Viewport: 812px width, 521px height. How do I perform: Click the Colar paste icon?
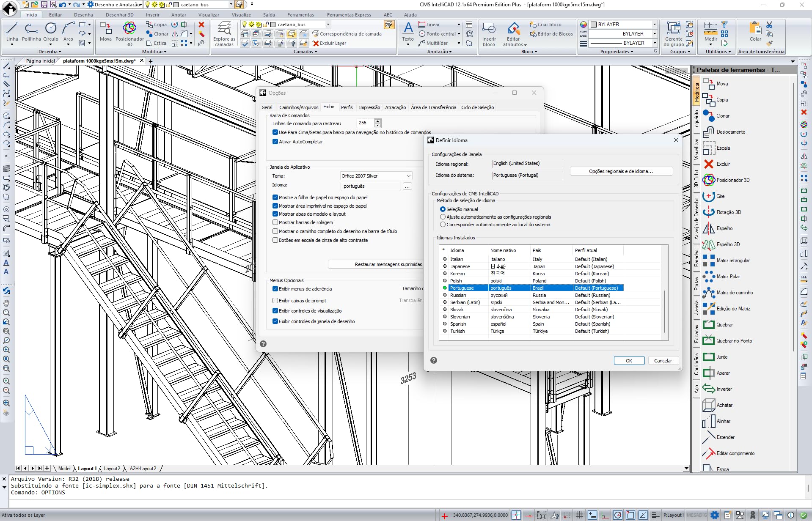tap(755, 33)
